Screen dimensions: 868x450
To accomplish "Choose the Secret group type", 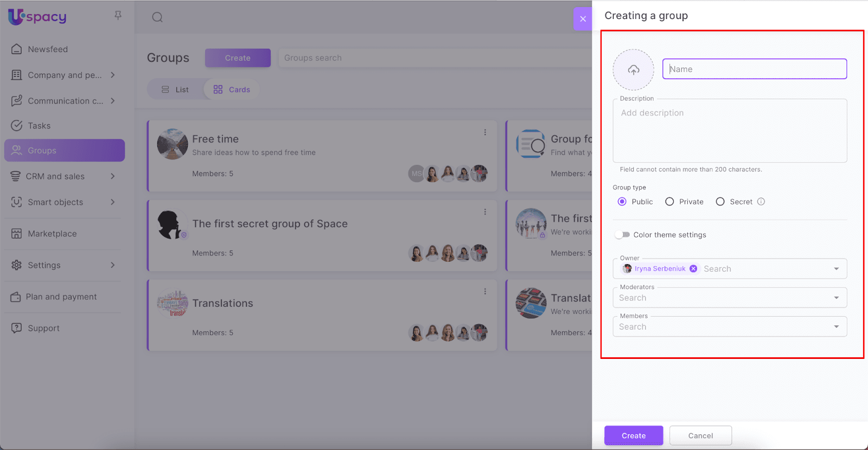I will (720, 202).
